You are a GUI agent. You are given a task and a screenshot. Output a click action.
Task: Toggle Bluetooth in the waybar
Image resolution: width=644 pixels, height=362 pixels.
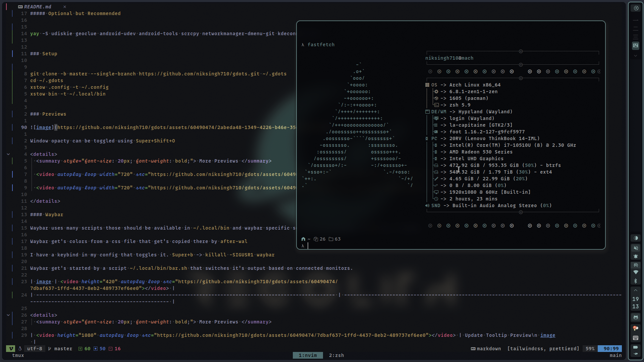pyautogui.click(x=636, y=281)
